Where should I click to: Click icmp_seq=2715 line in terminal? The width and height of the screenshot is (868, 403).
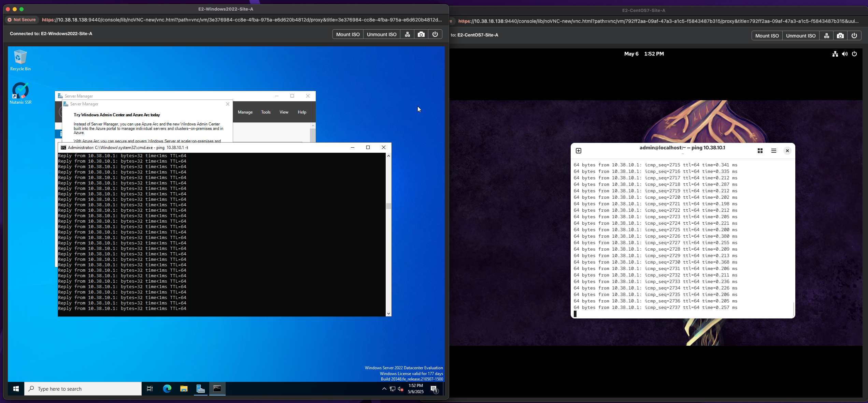pos(655,165)
